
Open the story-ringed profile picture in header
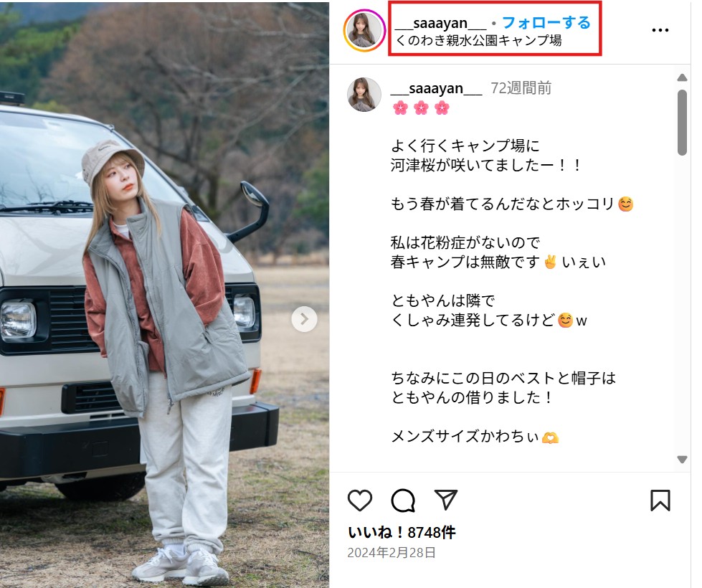click(364, 30)
